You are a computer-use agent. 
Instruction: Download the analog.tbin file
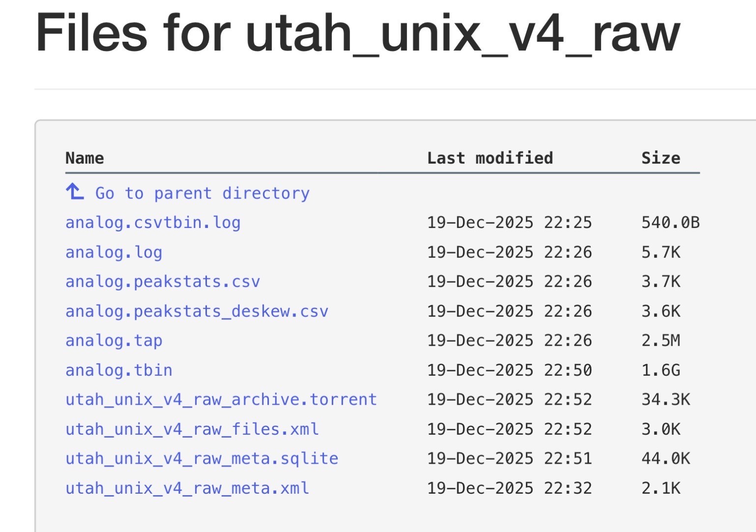tap(118, 370)
